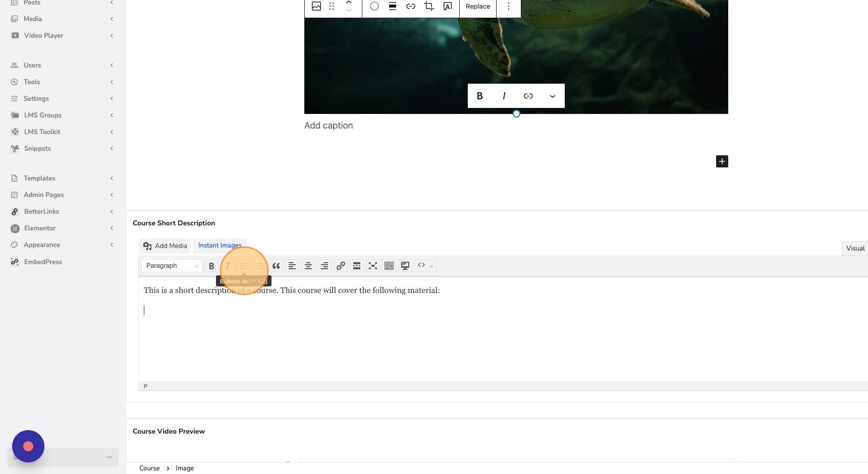Open Appearance sidebar menu
Screen dimensions: 868x474
click(x=42, y=245)
